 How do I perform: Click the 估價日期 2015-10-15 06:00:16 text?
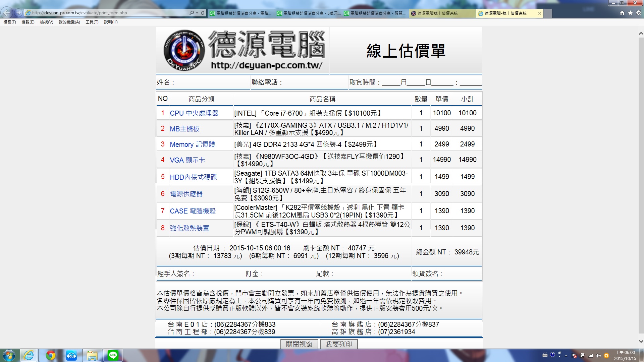coord(242,248)
